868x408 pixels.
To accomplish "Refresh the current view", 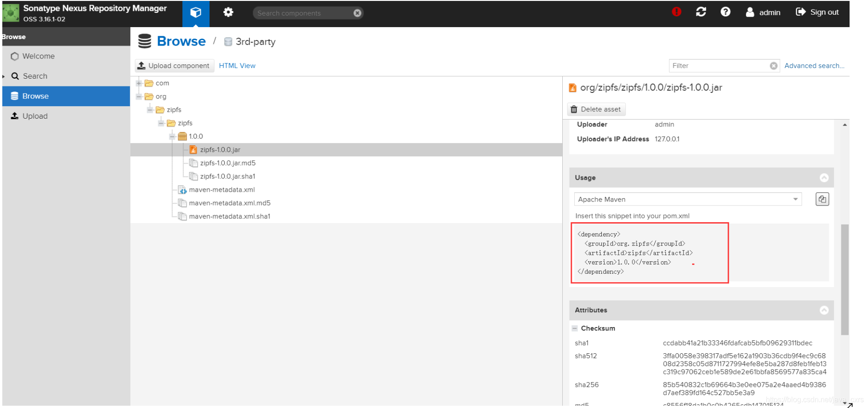I will (x=701, y=12).
